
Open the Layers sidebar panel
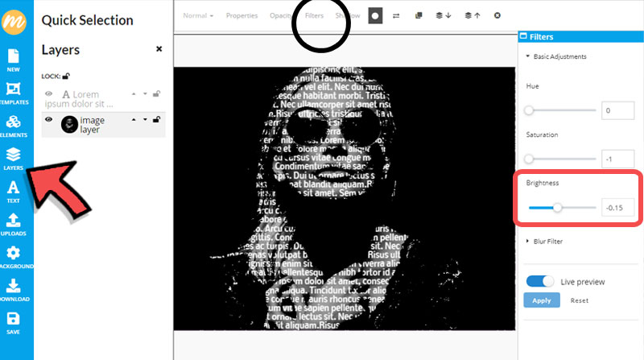[x=13, y=159]
